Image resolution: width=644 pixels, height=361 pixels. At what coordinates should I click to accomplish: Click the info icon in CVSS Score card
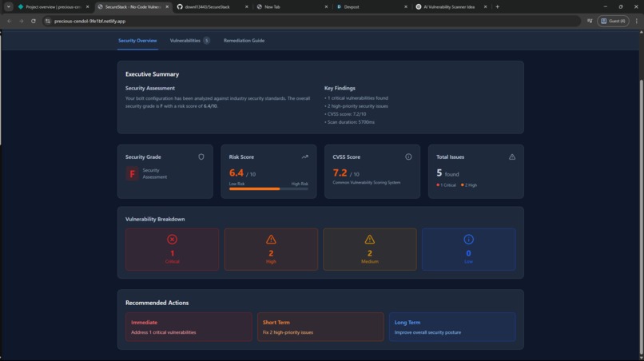408,157
